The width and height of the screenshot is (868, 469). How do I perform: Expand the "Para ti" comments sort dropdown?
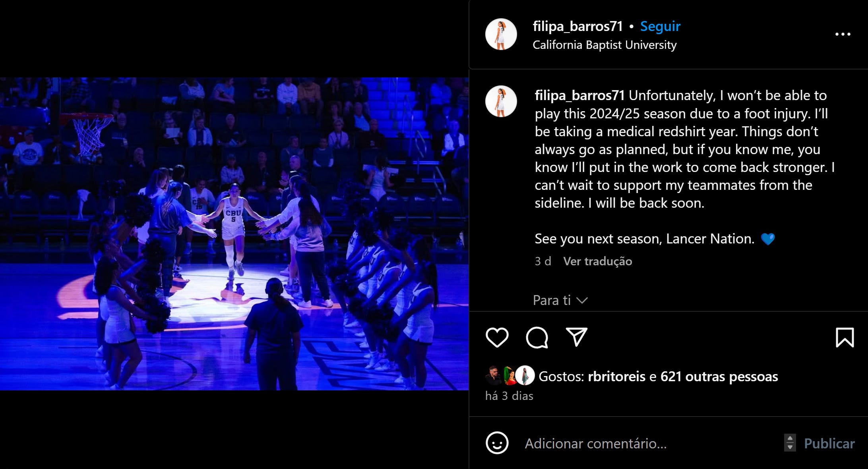[560, 300]
